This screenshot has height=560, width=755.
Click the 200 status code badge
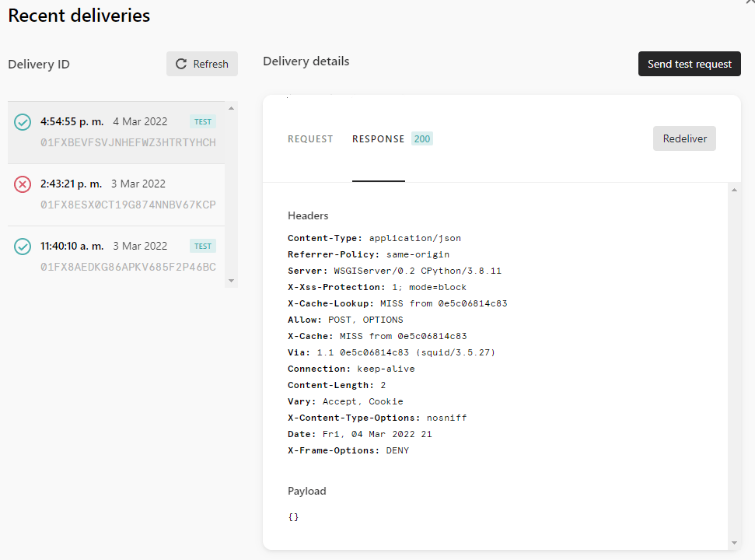click(422, 138)
